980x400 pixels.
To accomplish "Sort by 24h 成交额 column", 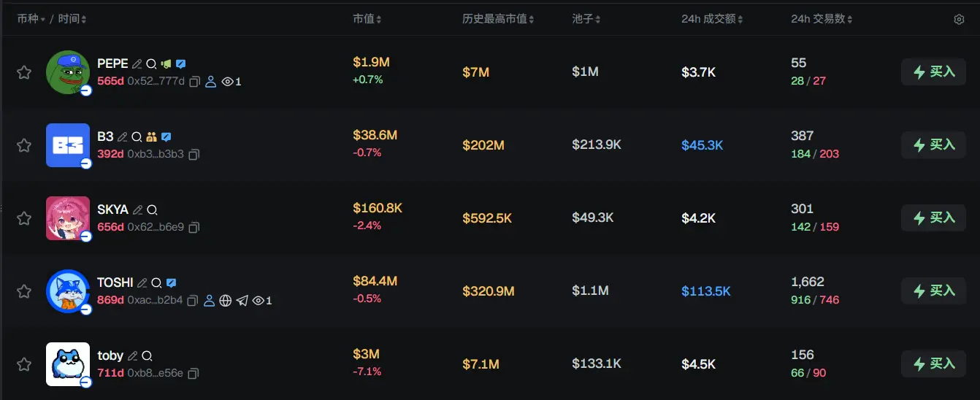I will pos(713,19).
